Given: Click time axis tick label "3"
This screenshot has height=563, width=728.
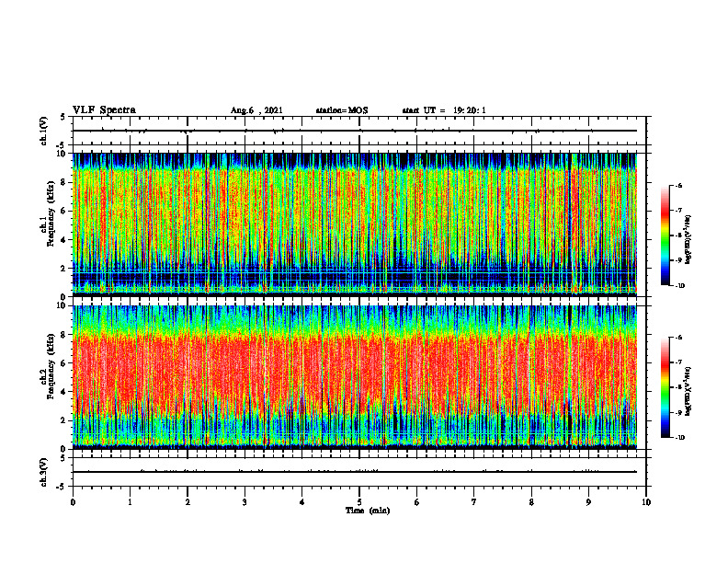Looking at the screenshot, I should (245, 502).
